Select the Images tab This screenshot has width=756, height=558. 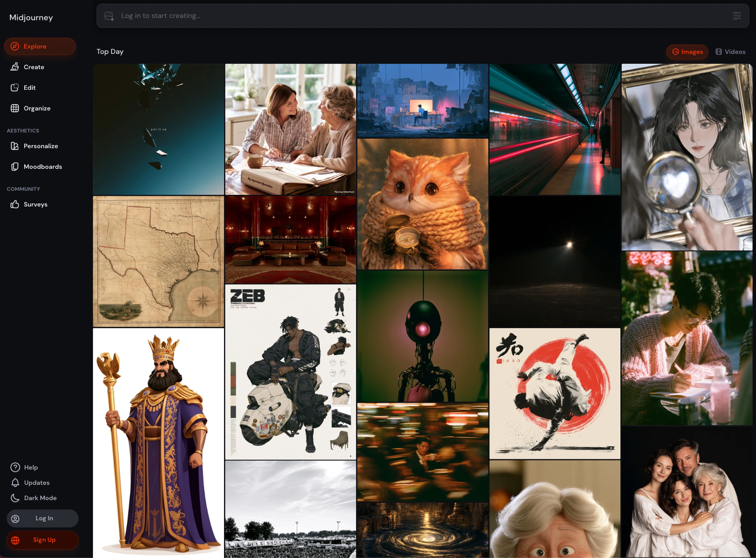tap(687, 52)
